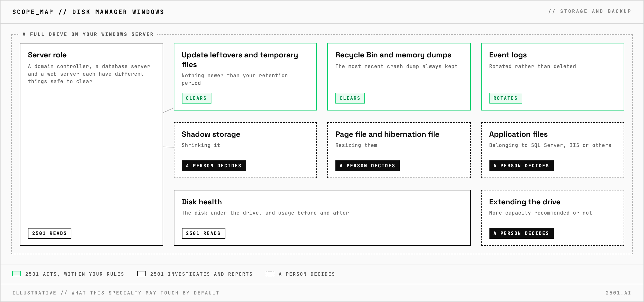Viewport: 644px width, 302px height.
Task: Click the dashed-outline legend box for a person decides
Action: (x=270, y=274)
